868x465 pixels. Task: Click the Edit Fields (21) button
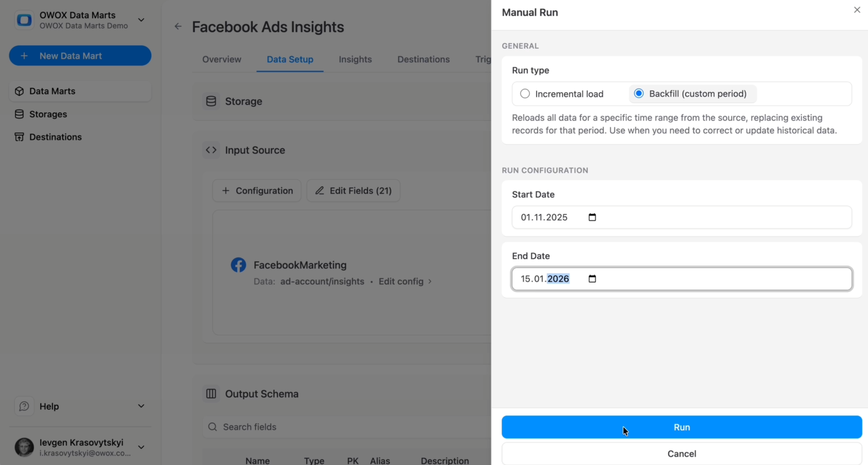click(x=354, y=190)
